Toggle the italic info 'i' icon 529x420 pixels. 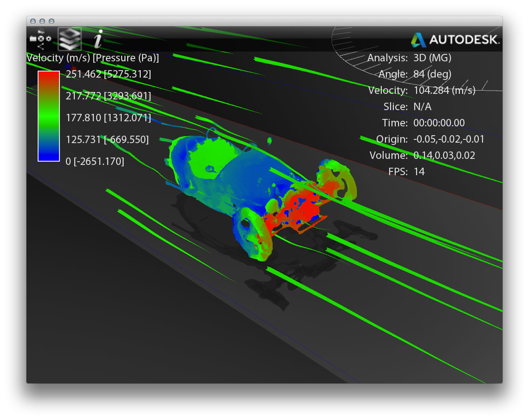98,39
